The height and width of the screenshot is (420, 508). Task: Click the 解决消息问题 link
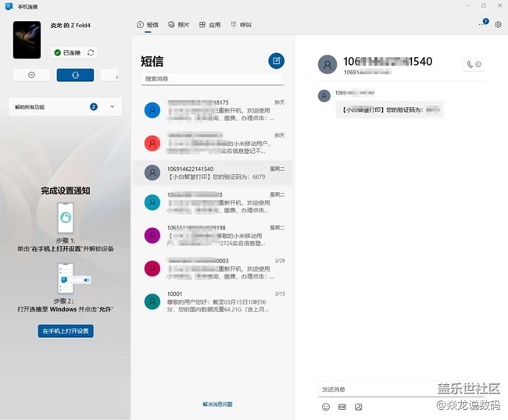217,404
